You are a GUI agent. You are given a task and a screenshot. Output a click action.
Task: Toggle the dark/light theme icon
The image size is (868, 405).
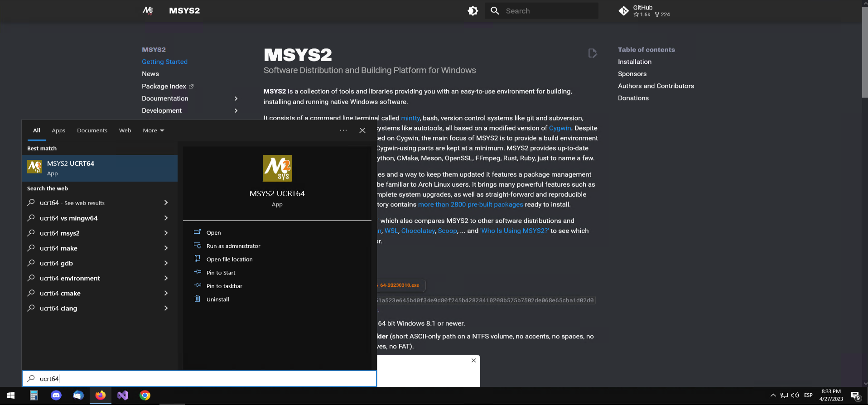(x=473, y=11)
